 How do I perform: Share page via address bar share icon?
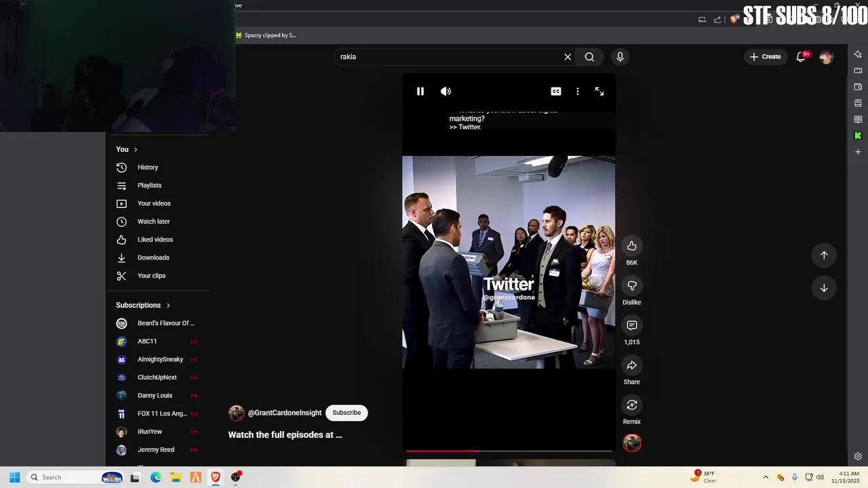pos(717,20)
